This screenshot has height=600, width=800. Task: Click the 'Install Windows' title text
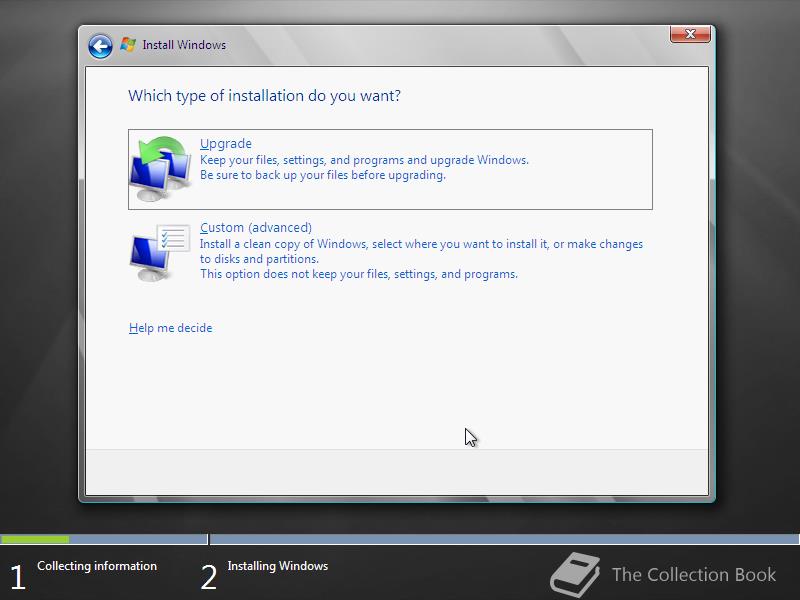coord(184,45)
